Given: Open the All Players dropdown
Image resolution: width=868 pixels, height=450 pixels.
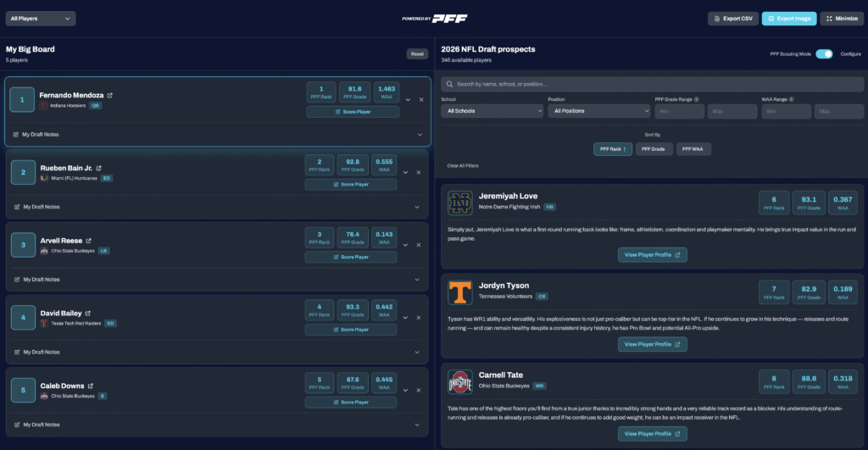Looking at the screenshot, I should [x=41, y=19].
